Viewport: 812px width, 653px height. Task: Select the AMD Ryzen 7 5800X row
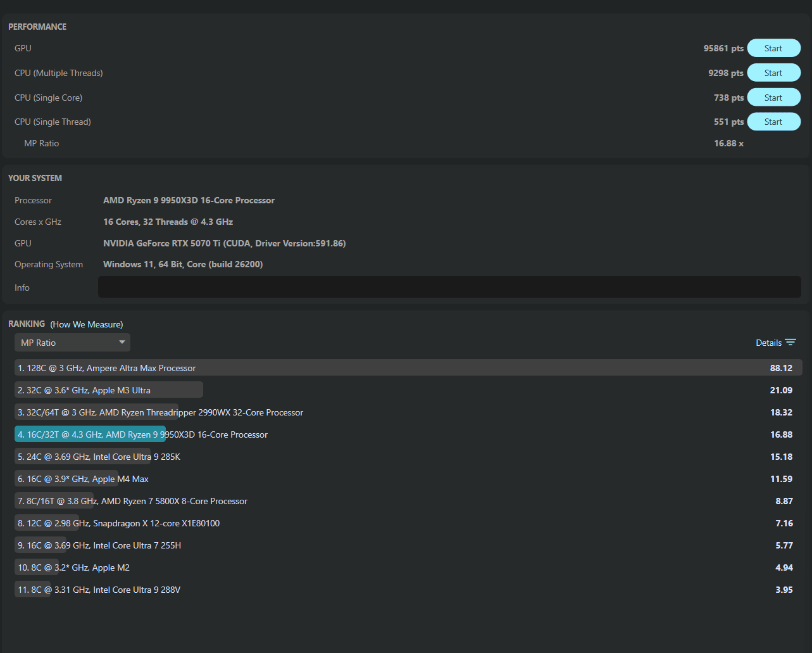point(408,501)
